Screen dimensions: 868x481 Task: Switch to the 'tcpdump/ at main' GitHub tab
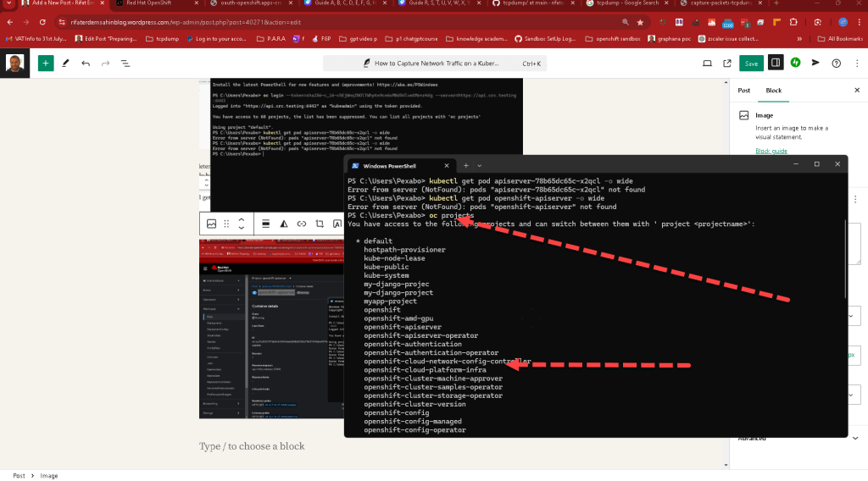coord(531,3)
